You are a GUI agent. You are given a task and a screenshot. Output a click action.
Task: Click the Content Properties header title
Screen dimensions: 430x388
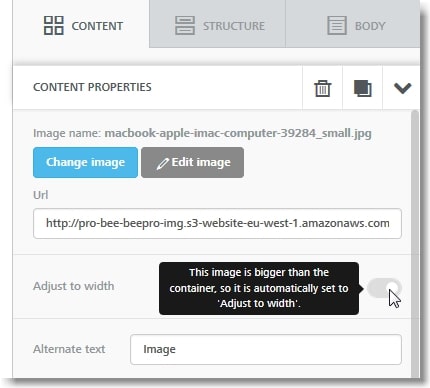(92, 87)
